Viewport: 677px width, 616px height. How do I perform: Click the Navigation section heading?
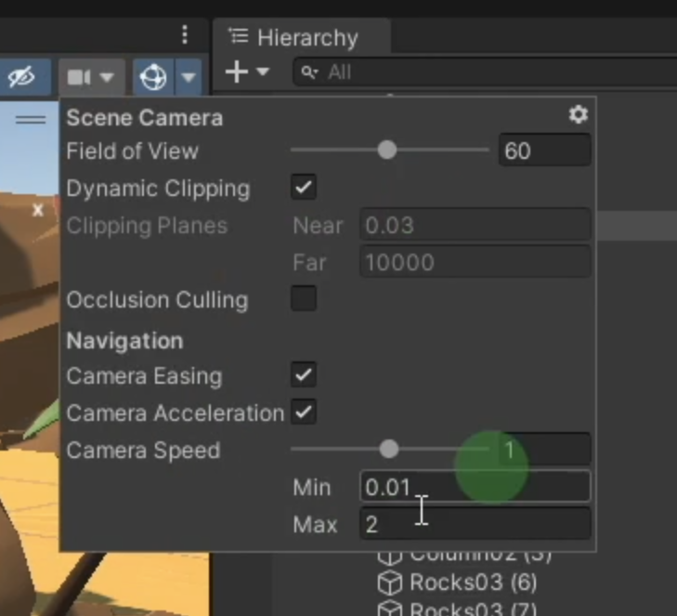pos(124,341)
